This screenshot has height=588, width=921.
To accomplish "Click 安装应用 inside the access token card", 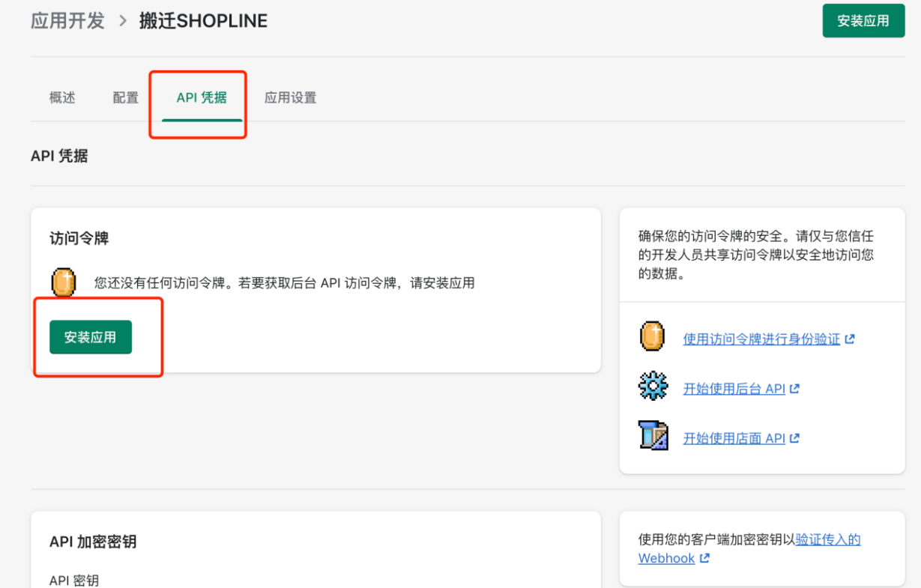I will (90, 337).
